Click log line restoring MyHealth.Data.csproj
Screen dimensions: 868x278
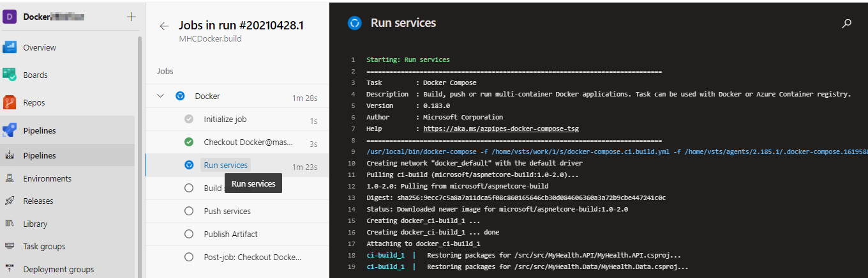point(527,266)
